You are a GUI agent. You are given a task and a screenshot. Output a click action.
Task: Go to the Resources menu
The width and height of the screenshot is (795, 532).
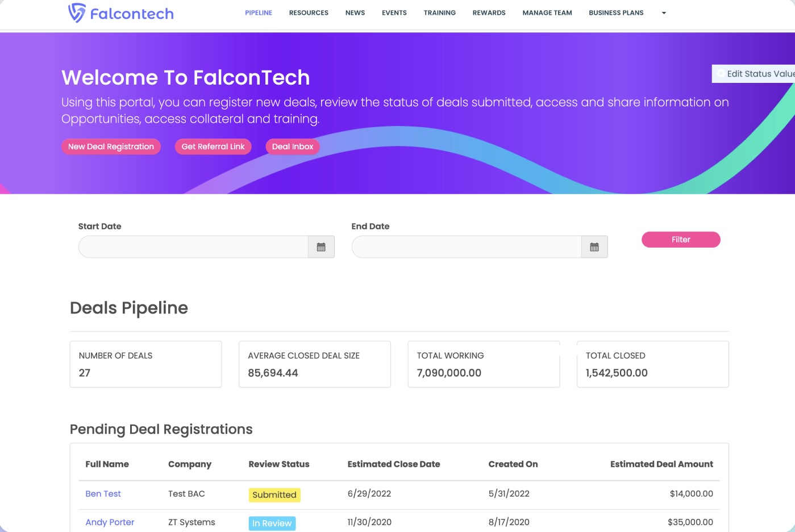click(309, 13)
